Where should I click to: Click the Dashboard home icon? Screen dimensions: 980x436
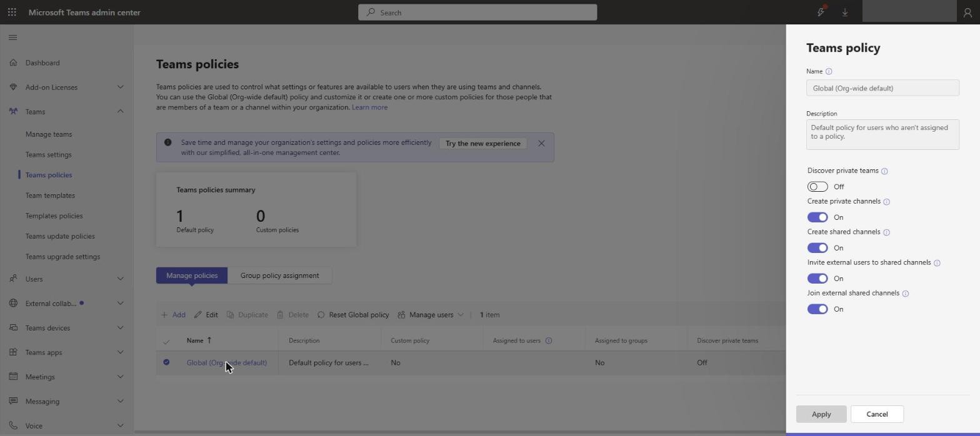click(x=13, y=63)
